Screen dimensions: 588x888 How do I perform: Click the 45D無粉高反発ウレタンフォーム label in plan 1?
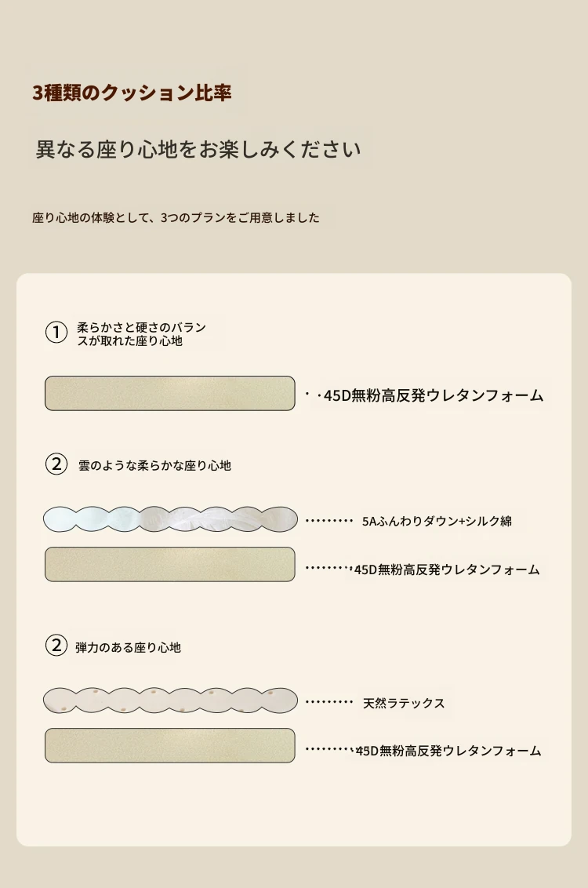(x=434, y=395)
